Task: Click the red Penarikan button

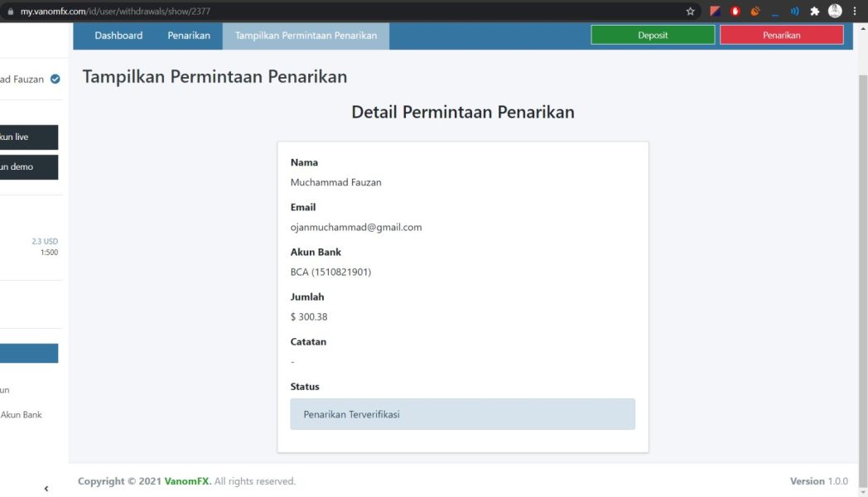Action: 782,35
